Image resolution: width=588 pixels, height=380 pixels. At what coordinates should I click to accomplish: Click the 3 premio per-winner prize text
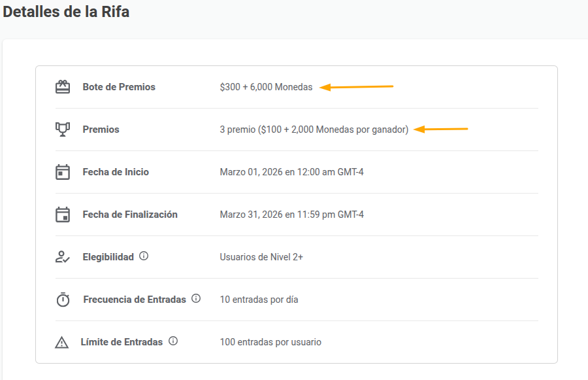(x=314, y=130)
